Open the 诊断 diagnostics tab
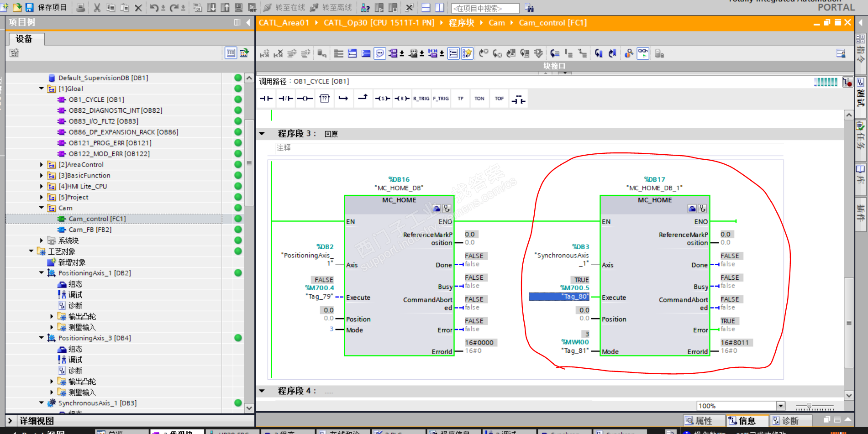Screen dimensions: 868x434 pyautogui.click(x=790, y=421)
